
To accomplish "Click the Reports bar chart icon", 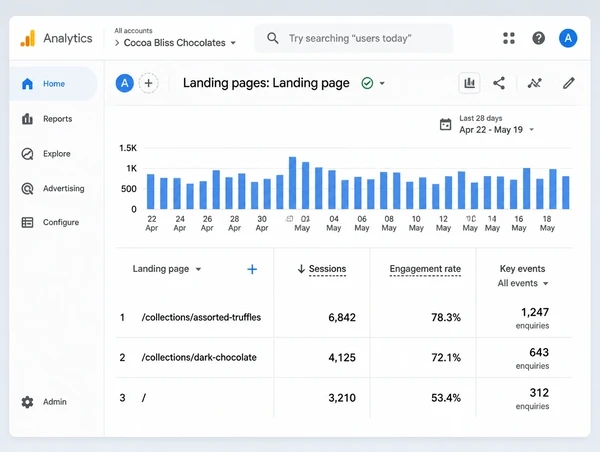I will pyautogui.click(x=28, y=119).
